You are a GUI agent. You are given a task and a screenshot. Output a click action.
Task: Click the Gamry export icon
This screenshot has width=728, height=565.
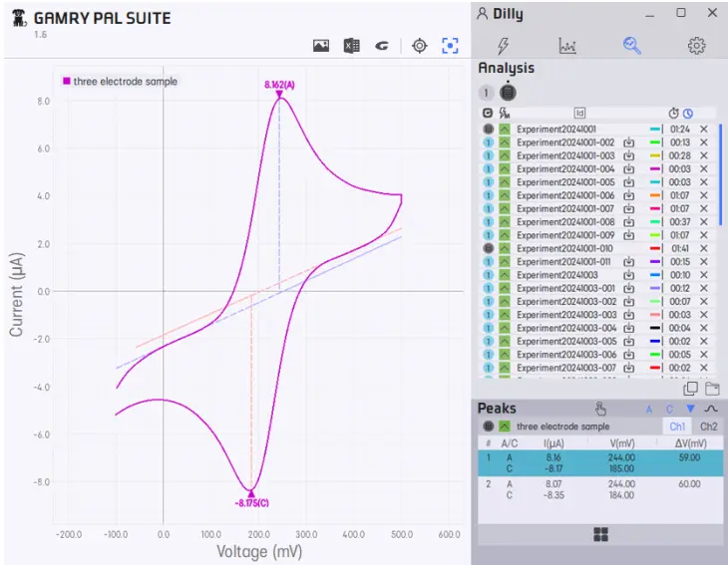(x=381, y=46)
